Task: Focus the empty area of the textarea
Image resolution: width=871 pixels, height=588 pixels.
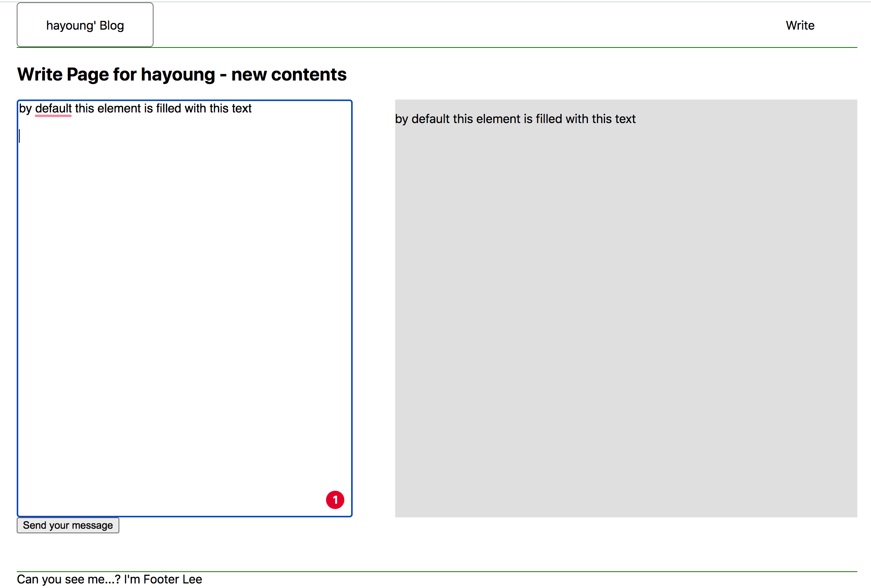Action: 184,304
